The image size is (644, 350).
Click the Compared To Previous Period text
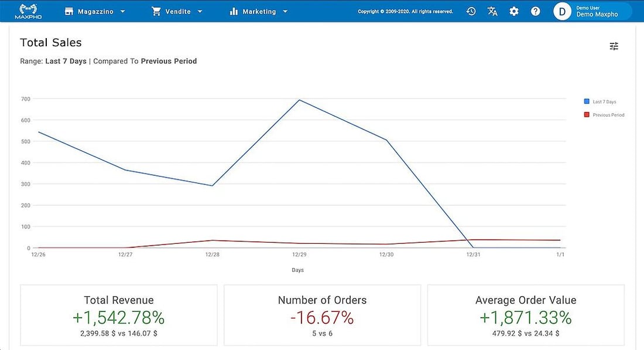click(145, 62)
